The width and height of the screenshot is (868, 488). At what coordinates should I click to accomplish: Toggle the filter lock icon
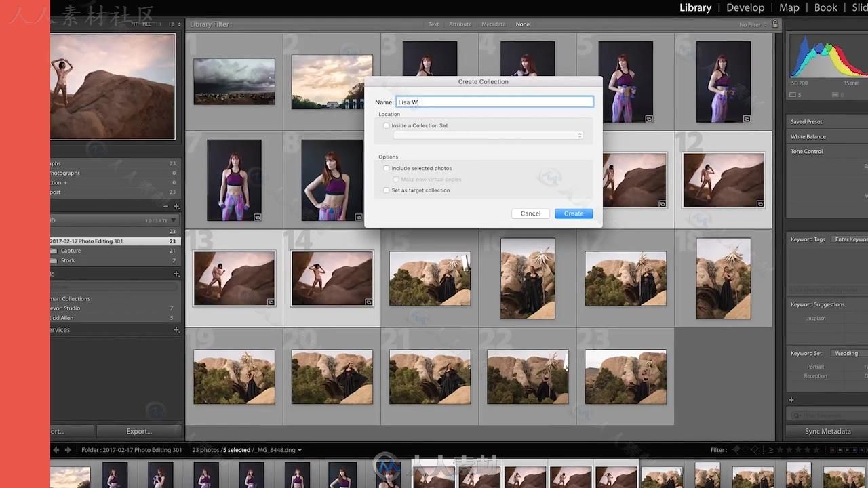pyautogui.click(x=775, y=24)
